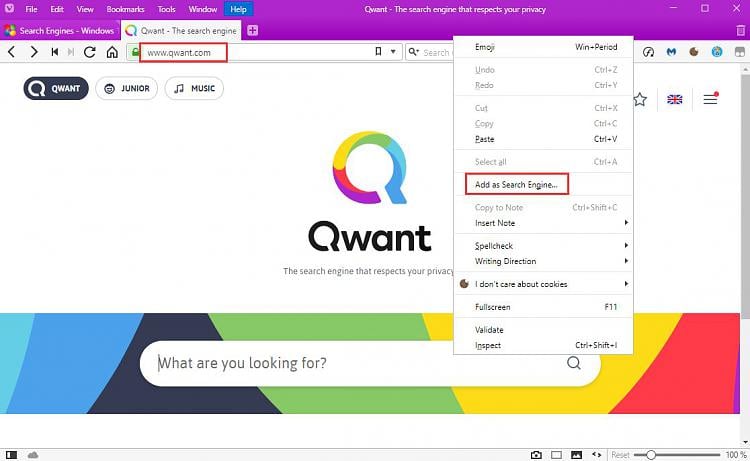Click the green padlock site info icon
The height and width of the screenshot is (461, 750).
pyautogui.click(x=135, y=52)
